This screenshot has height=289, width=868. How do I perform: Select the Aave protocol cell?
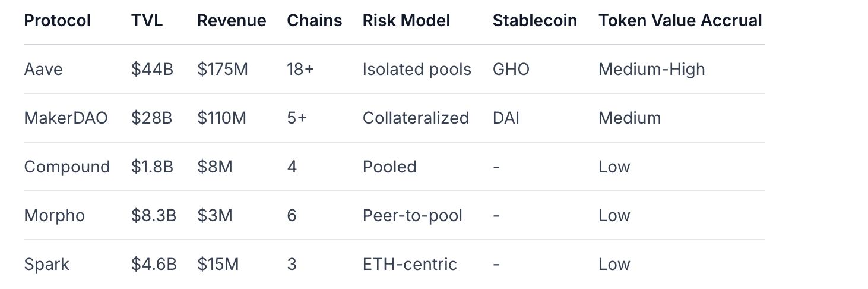[x=43, y=70]
